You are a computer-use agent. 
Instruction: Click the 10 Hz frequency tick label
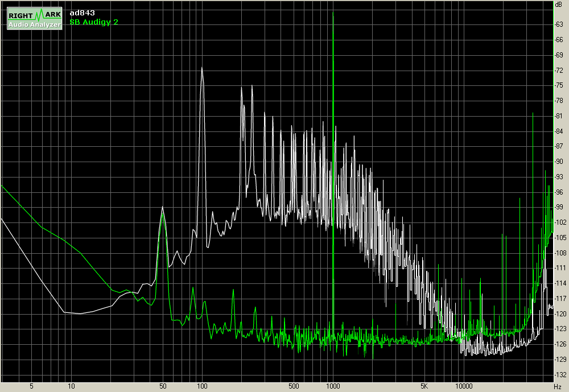pyautogui.click(x=71, y=386)
